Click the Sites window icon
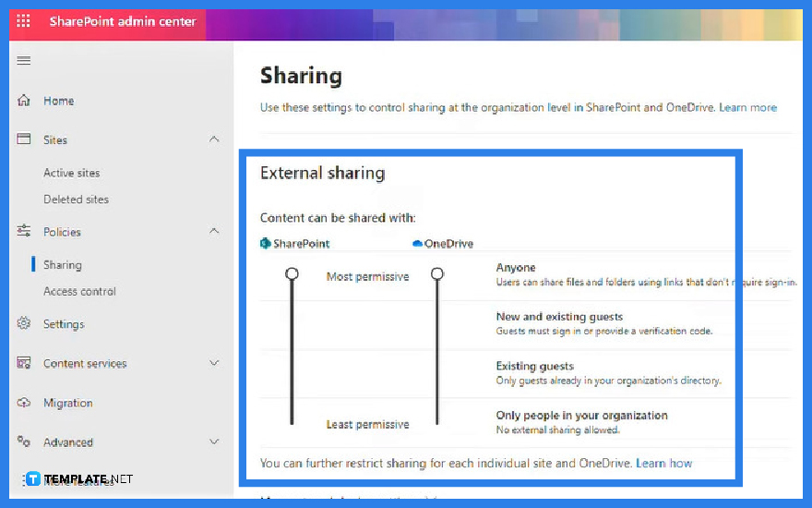The height and width of the screenshot is (508, 812). click(24, 139)
